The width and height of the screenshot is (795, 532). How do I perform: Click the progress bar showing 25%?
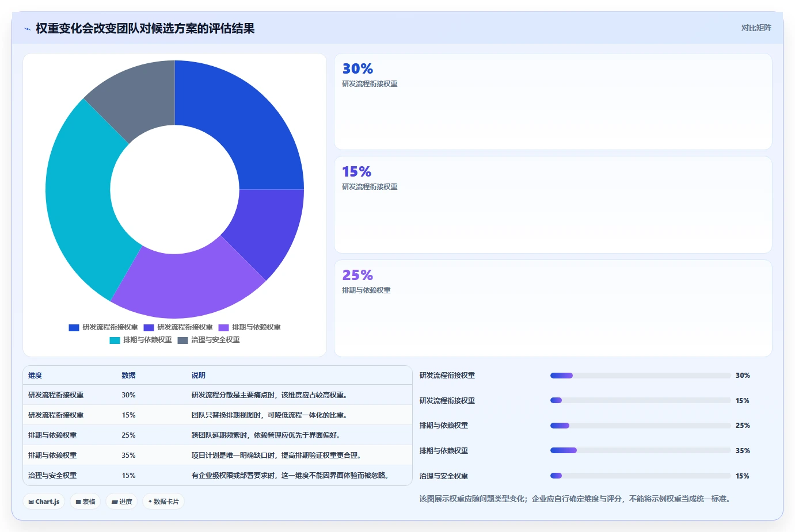click(641, 426)
